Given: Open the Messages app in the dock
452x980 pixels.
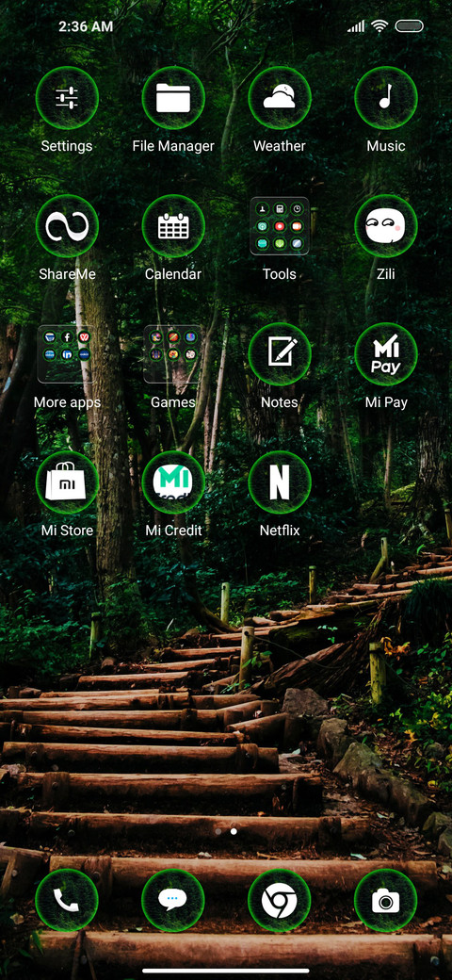Looking at the screenshot, I should point(173,901).
